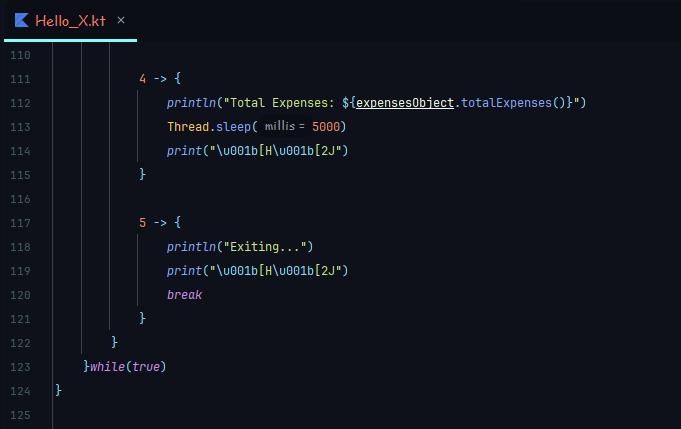Viewport: 681px width, 429px height.
Task: Click line number 113 in gutter
Action: (20, 127)
